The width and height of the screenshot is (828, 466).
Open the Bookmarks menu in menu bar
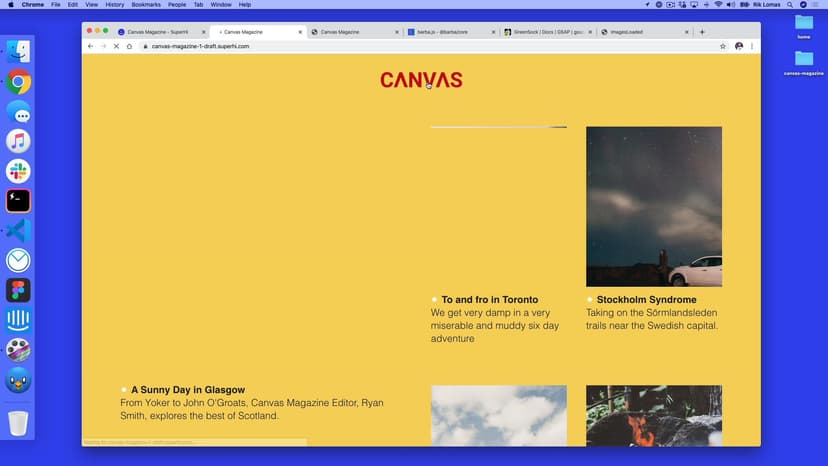(x=146, y=5)
